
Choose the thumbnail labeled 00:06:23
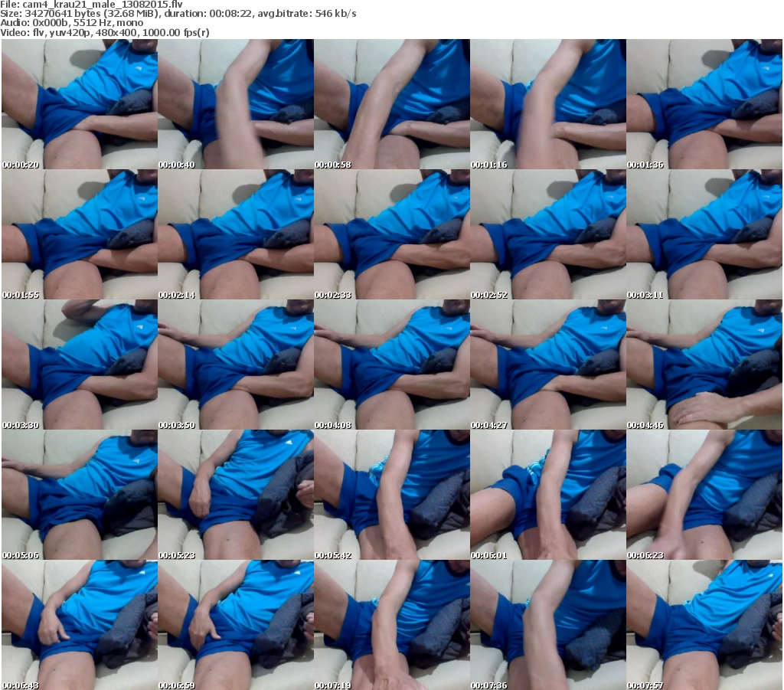[704, 495]
